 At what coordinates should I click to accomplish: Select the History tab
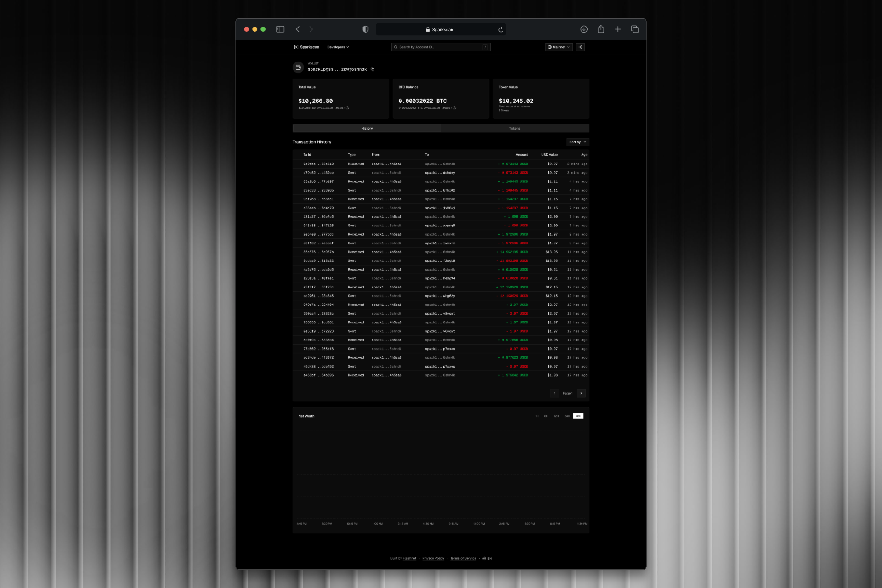[x=367, y=128]
